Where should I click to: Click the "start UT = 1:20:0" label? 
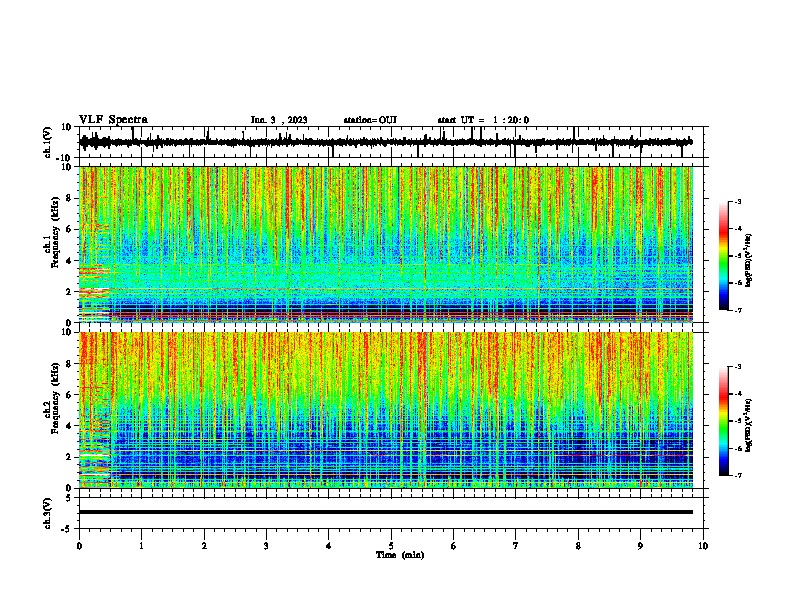(x=483, y=120)
